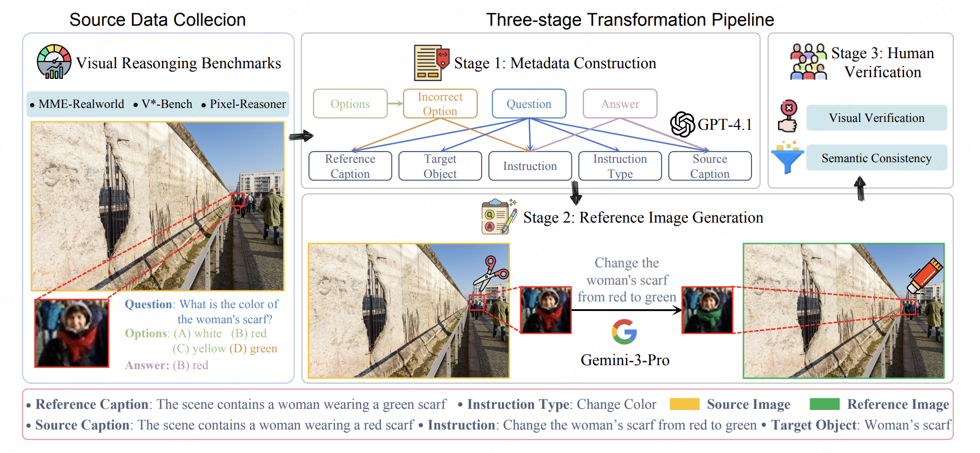Click the Target Object box

click(x=440, y=166)
